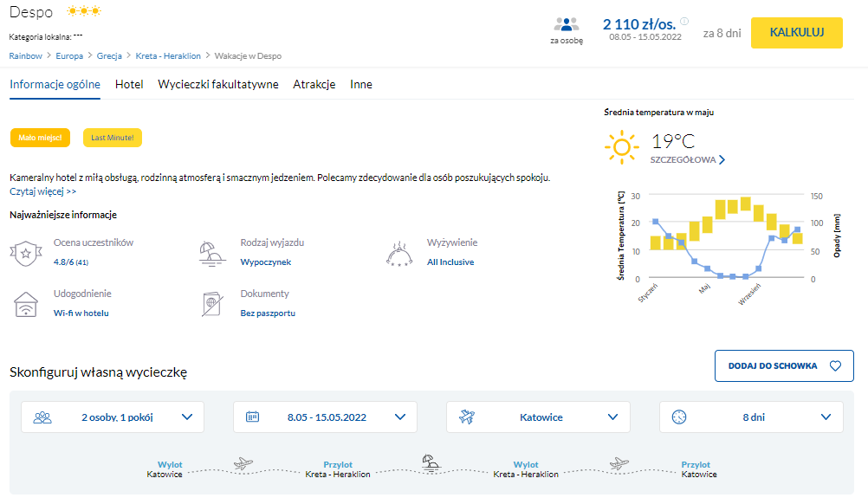The image size is (868, 504).
Task: Click Kreta - Heraklion breadcrumb link
Action: (x=168, y=55)
